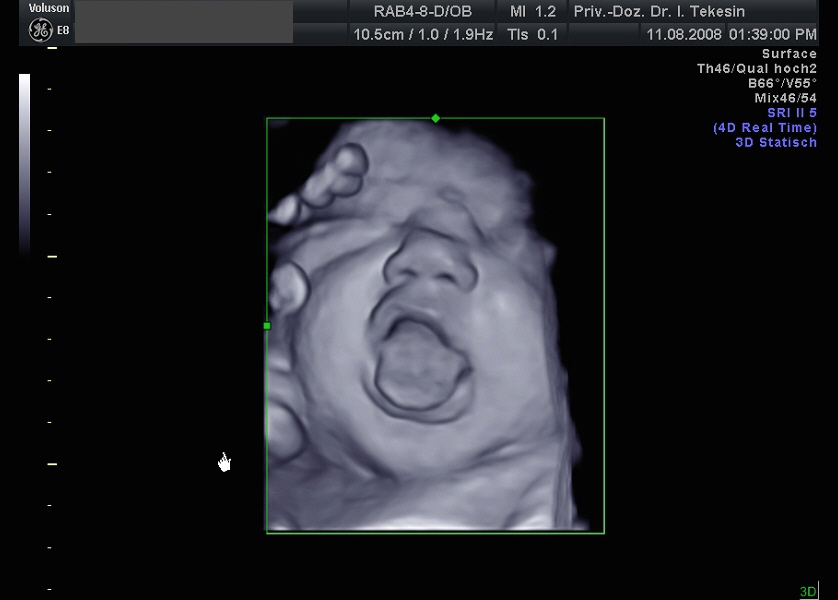
Task: Click the grayscale brightness bar
Action: (25, 160)
